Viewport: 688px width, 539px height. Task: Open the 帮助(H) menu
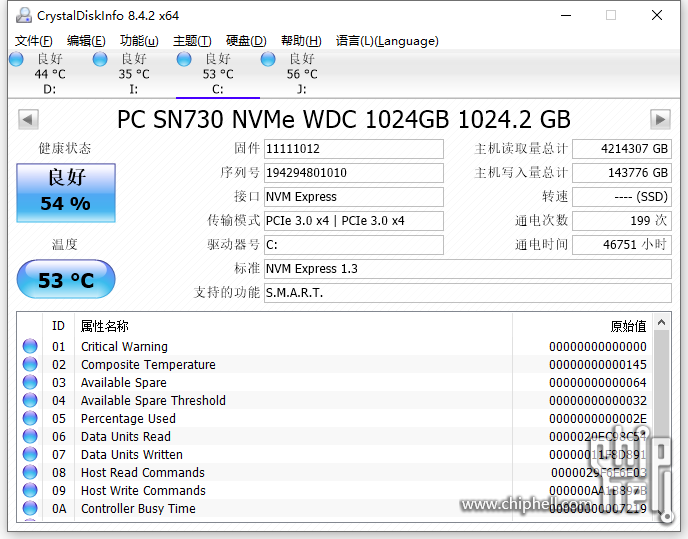coord(301,41)
